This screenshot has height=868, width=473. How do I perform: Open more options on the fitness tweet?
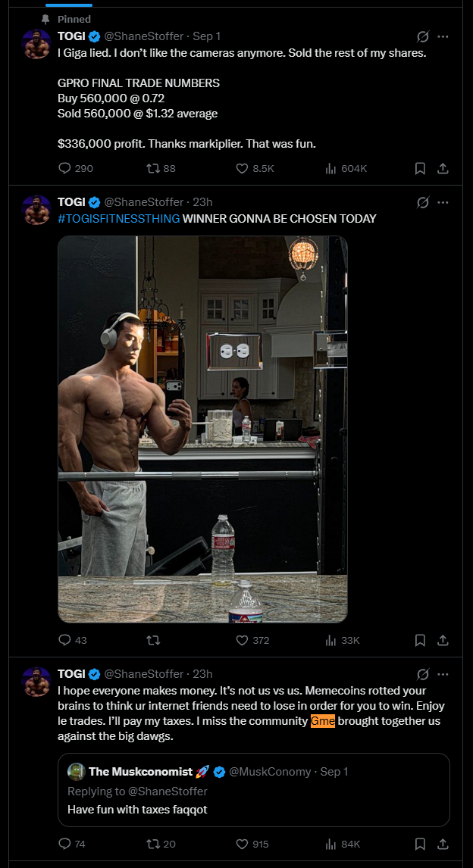pyautogui.click(x=443, y=202)
